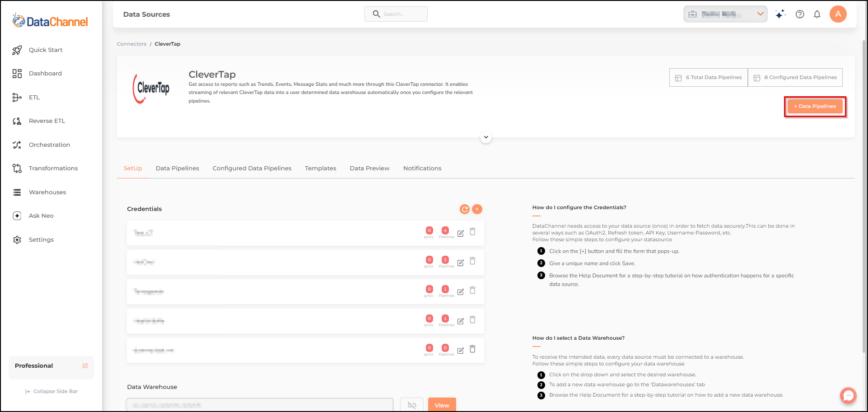The width and height of the screenshot is (868, 412).
Task: Click the Professional plan card
Action: click(51, 368)
